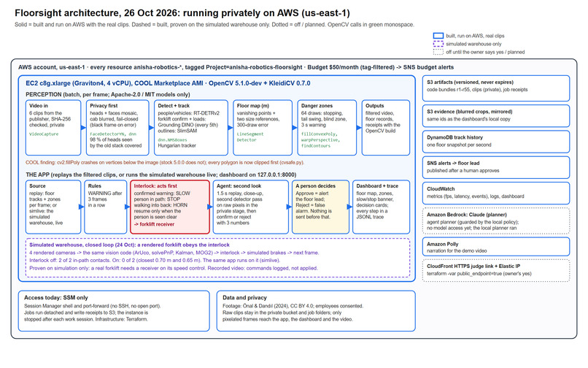Click the green 'LineSegment Detector' code label

point(250,137)
